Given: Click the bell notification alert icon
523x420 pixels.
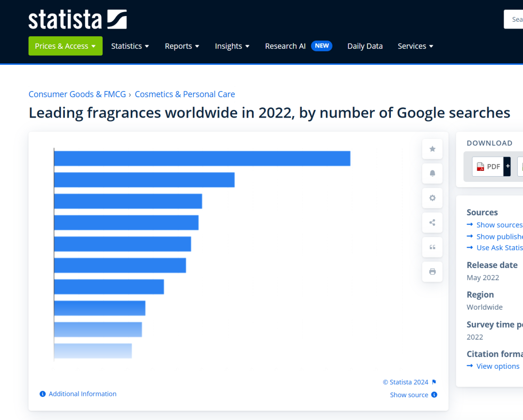Looking at the screenshot, I should point(432,173).
